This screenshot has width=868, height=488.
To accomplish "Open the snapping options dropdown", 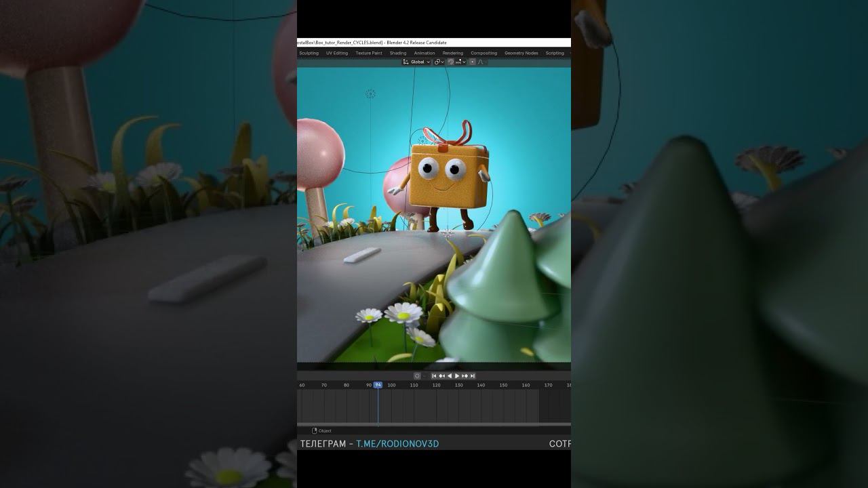I will [x=460, y=62].
